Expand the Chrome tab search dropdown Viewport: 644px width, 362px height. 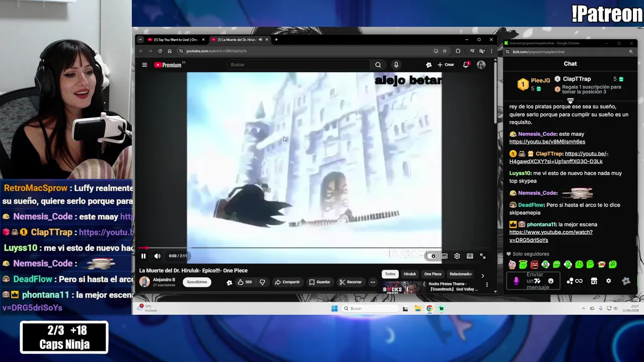coord(140,40)
